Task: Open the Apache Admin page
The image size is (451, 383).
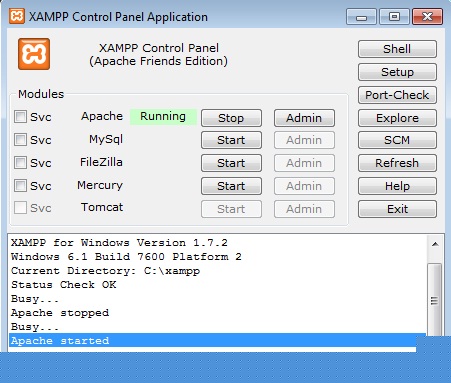Action: (304, 118)
